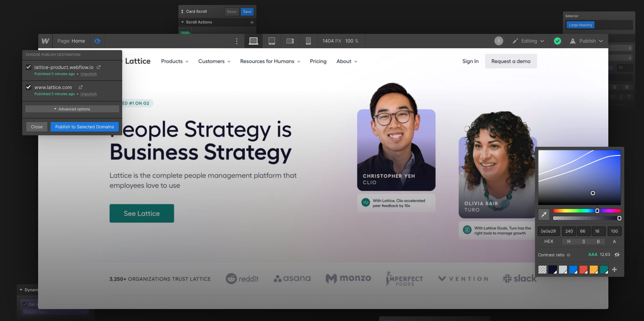Click Publish to Selected Domains button
Screen dimensions: 644x321
[x=85, y=127]
